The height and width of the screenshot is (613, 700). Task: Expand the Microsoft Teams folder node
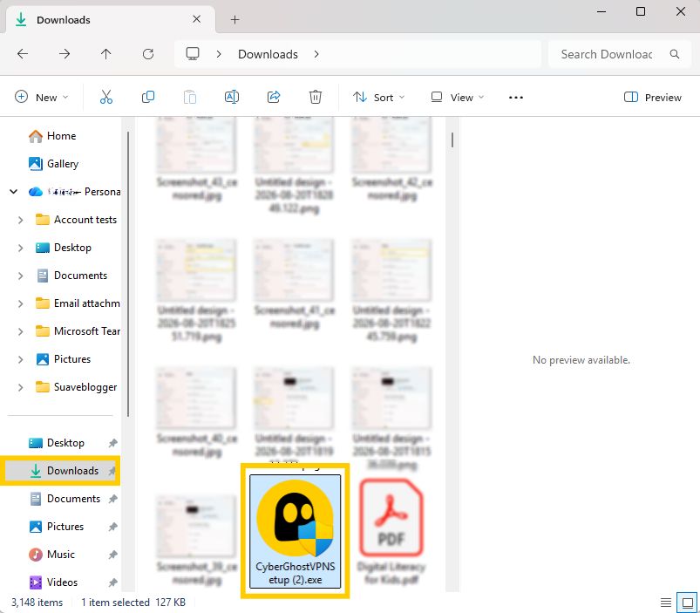[21, 331]
